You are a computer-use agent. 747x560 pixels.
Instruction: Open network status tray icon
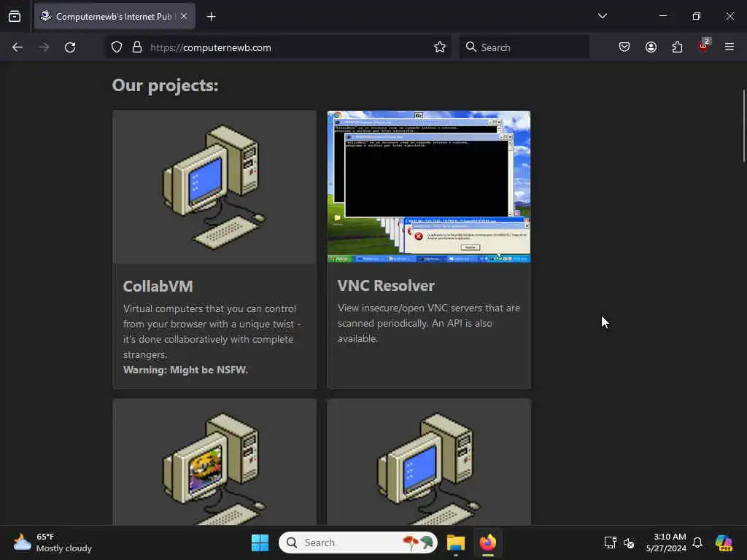(611, 542)
